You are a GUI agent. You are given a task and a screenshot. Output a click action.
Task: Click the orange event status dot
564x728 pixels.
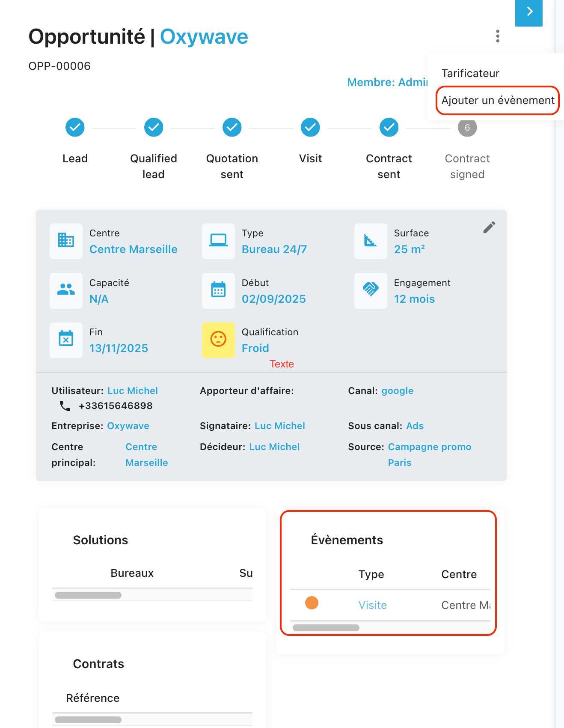click(312, 603)
